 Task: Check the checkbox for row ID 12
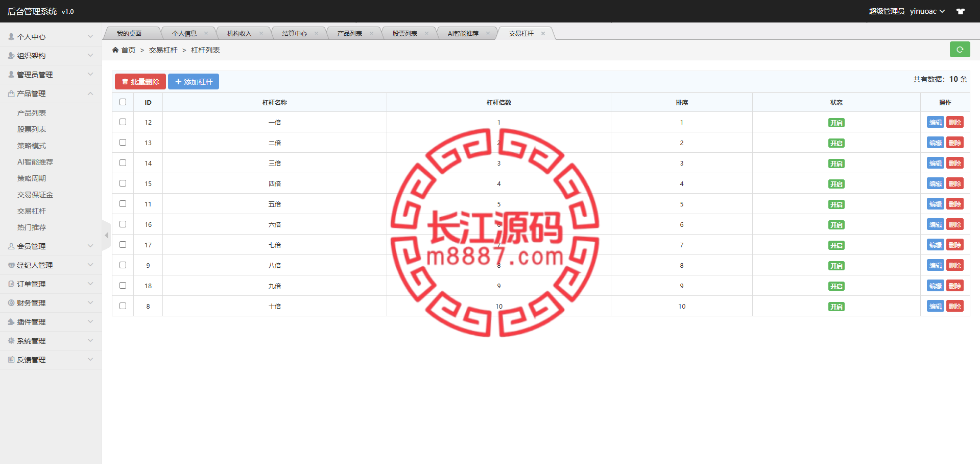(x=123, y=122)
